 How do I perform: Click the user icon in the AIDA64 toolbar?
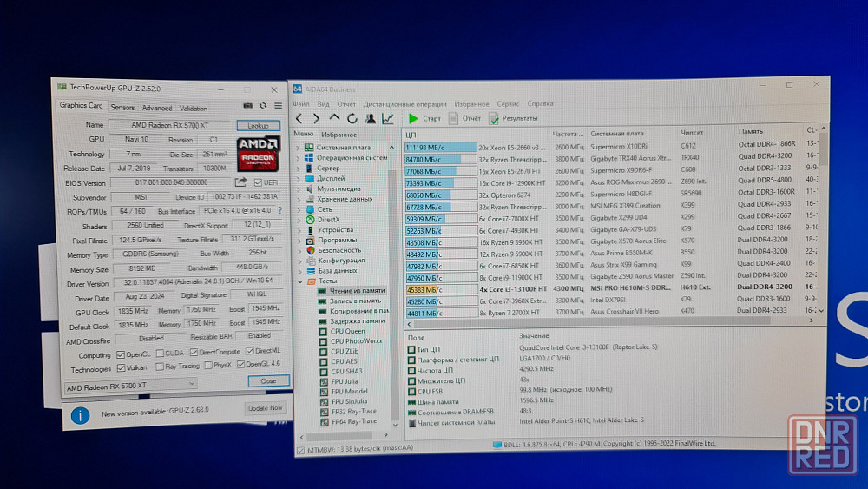[370, 118]
